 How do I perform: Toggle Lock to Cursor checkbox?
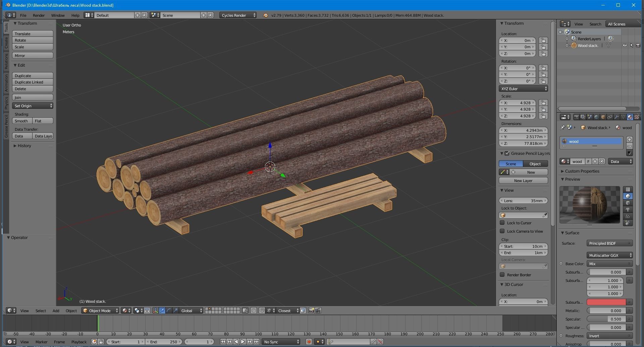pos(502,223)
